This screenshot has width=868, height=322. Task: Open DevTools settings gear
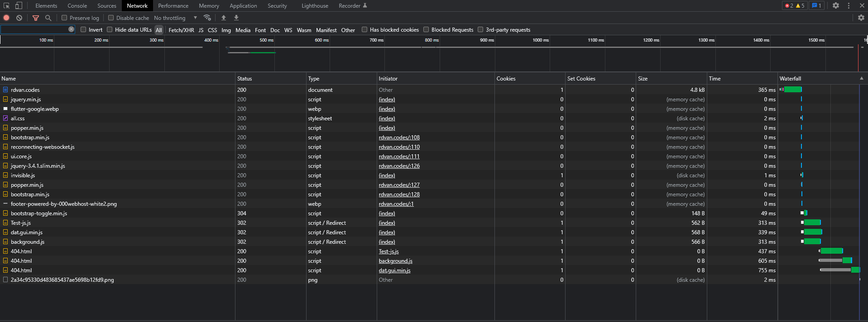point(836,5)
